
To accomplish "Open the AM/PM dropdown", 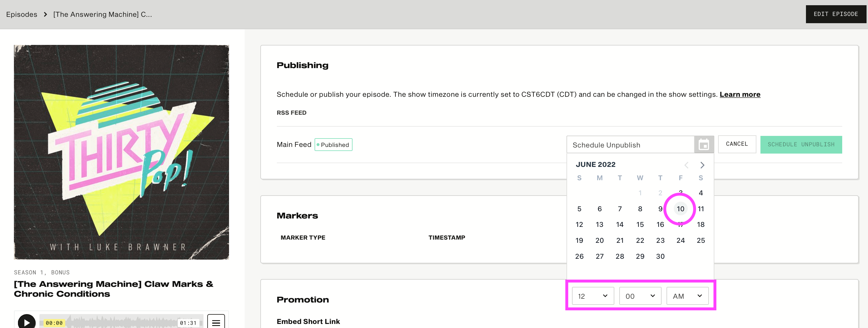I will (x=687, y=296).
